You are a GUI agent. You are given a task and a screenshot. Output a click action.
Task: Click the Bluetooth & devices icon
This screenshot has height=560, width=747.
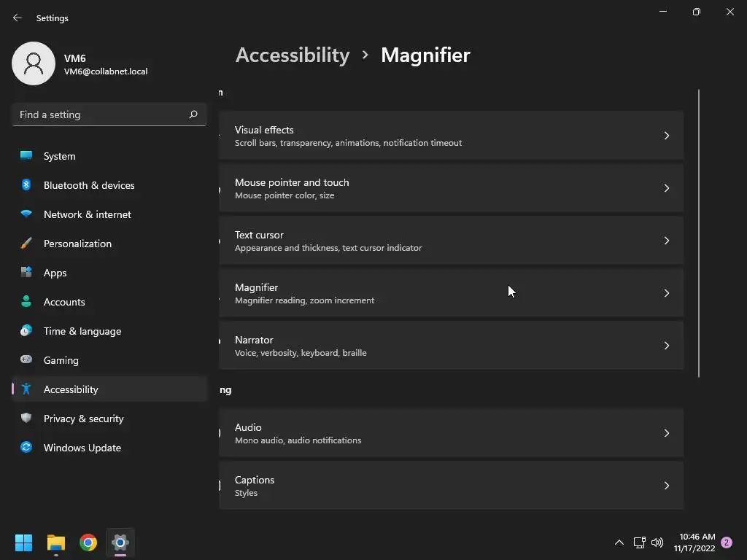(26, 185)
